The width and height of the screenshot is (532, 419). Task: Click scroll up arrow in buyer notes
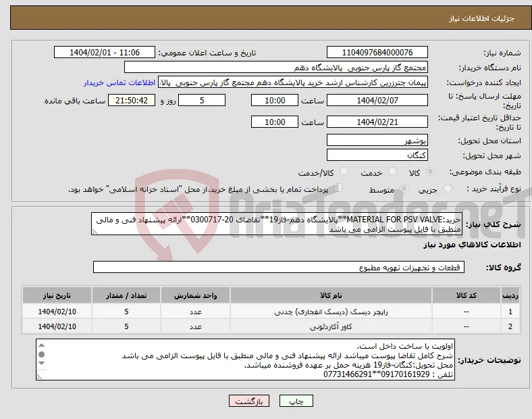click(x=41, y=345)
